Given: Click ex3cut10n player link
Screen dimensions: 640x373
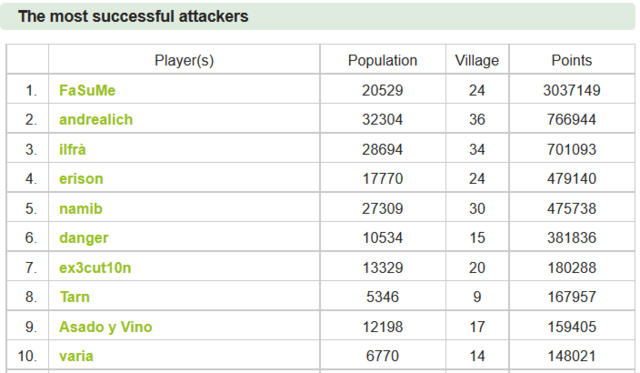Looking at the screenshot, I should tap(95, 268).
